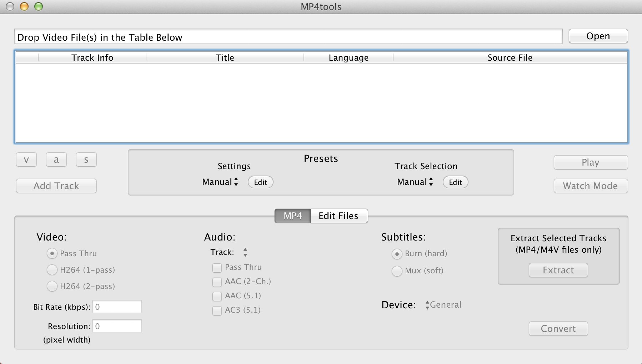Change the Device from General
The image size is (642, 364).
[427, 305]
